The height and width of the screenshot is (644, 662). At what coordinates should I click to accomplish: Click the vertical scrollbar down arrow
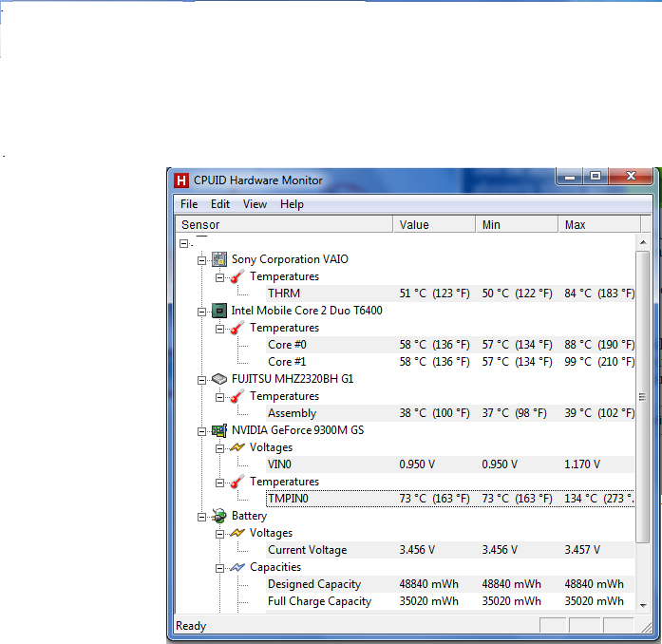642,604
